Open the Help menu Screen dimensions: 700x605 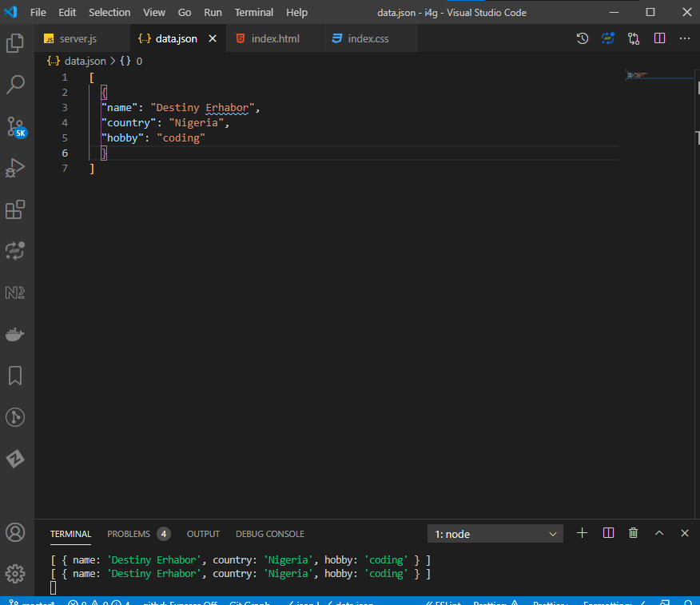pyautogui.click(x=296, y=13)
